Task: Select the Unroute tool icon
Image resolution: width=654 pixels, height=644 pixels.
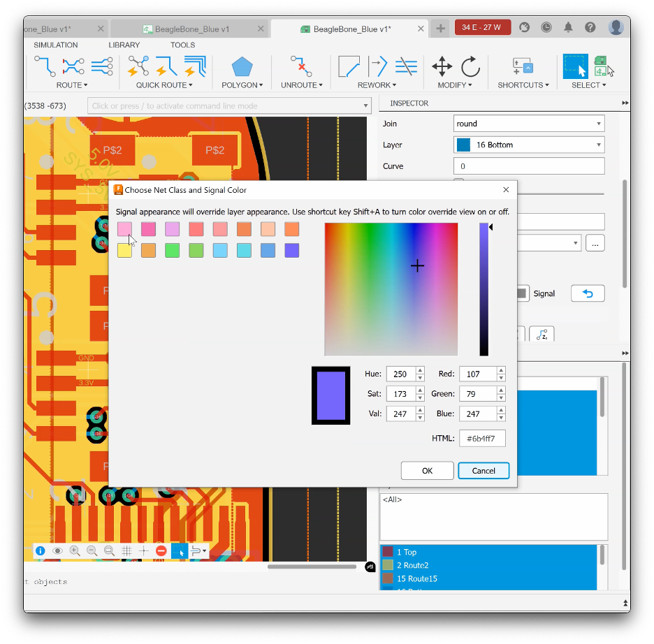Action: pos(301,66)
